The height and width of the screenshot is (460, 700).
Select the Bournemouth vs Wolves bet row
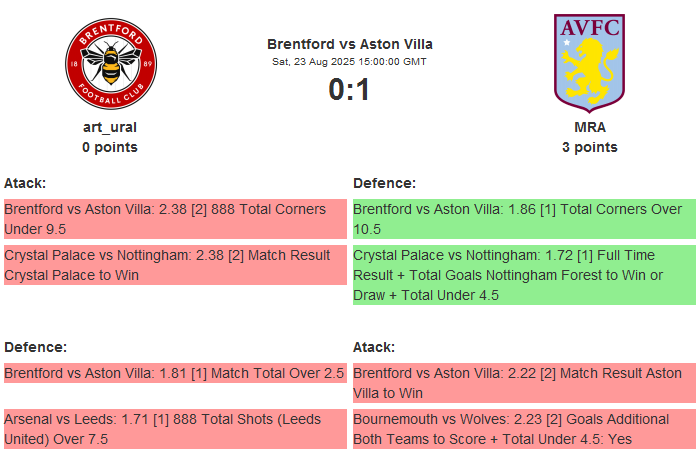(523, 429)
